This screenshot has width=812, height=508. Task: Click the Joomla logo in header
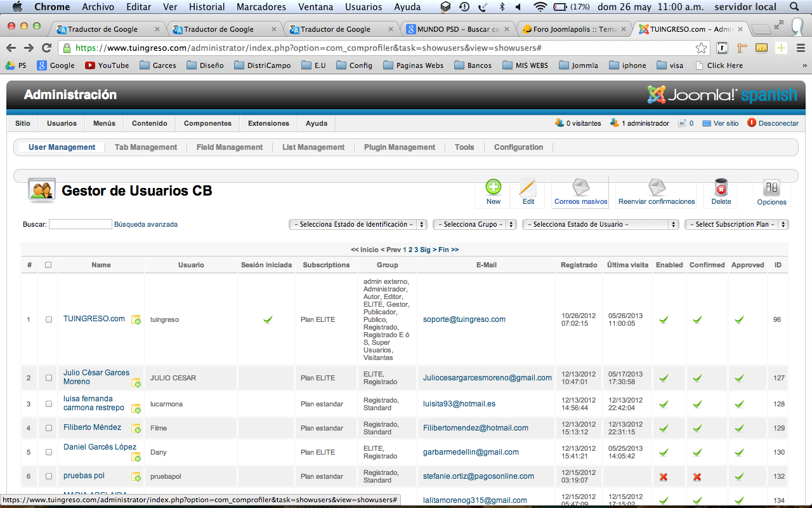[722, 95]
